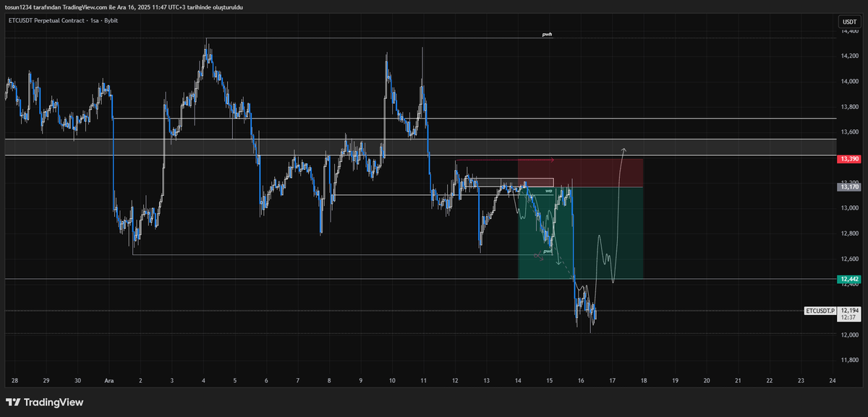This screenshot has height=417, width=868.
Task: Select the green take-profit zone of position tool
Action: click(x=580, y=233)
